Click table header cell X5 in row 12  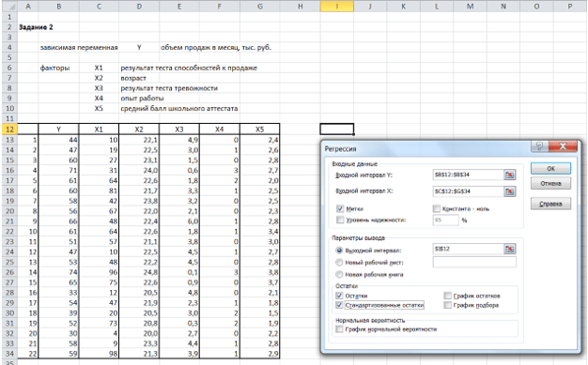click(259, 129)
